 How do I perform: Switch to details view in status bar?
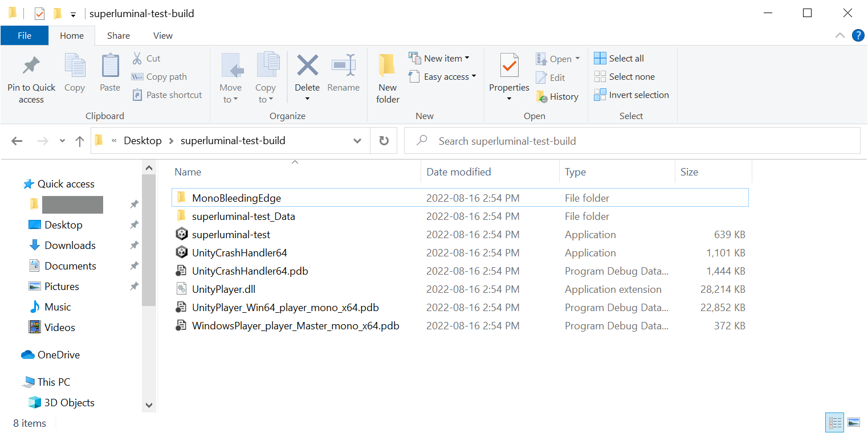836,422
